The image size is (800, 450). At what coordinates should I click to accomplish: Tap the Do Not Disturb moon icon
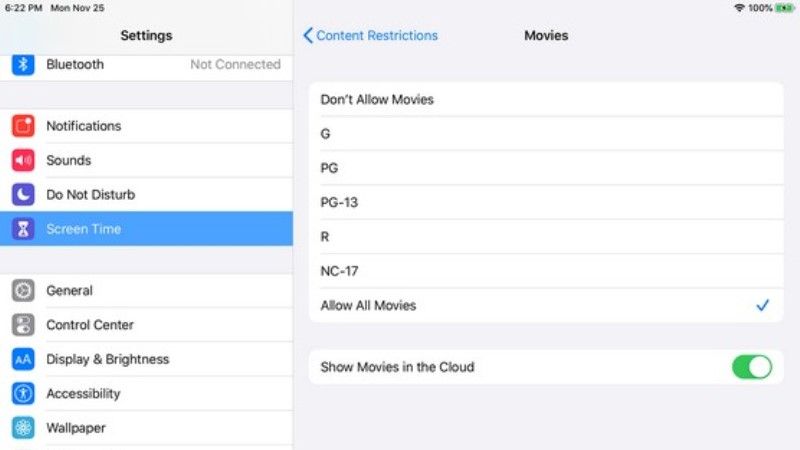tap(23, 194)
